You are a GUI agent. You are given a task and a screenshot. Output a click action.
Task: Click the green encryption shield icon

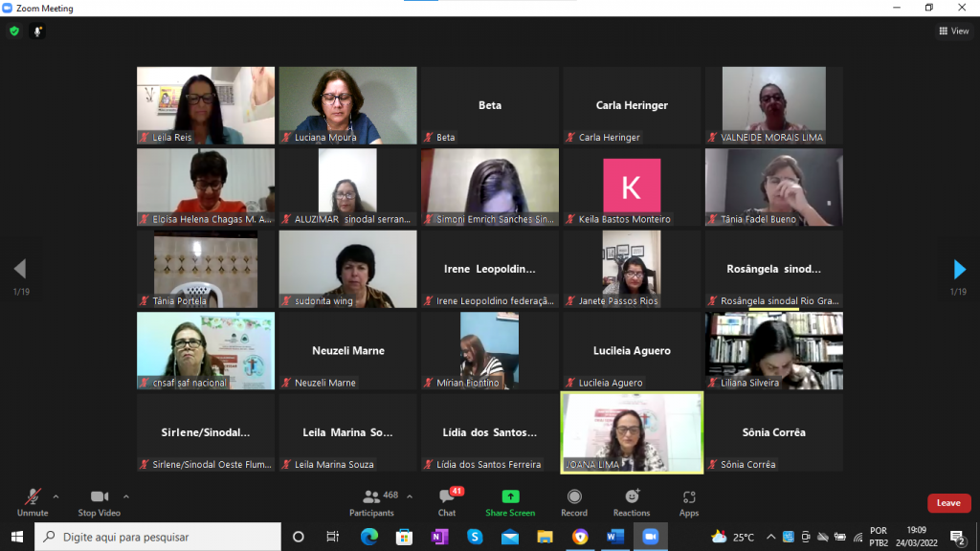pos(14,32)
